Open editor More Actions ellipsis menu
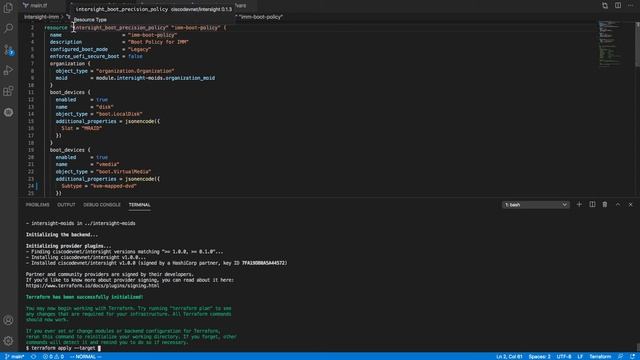This screenshot has width=640, height=360. click(631, 5)
